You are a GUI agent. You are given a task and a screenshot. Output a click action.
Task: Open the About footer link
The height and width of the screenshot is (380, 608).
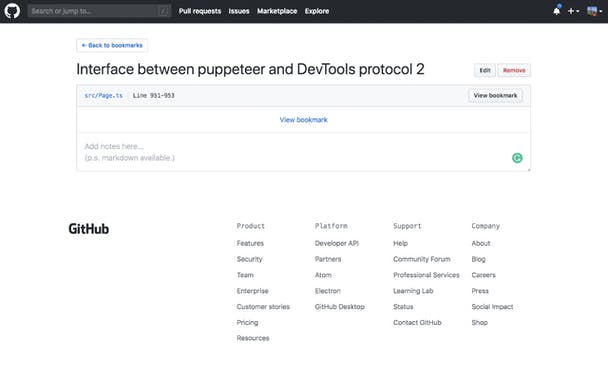[481, 243]
